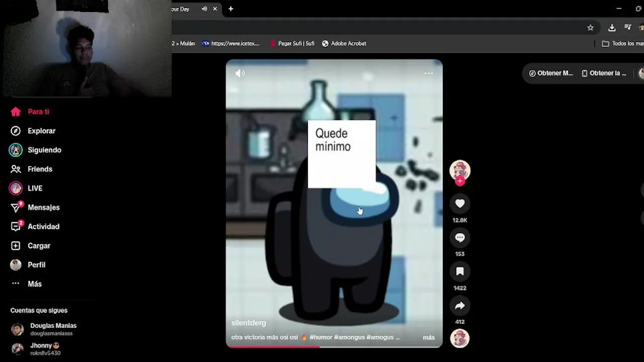Screen dimensions: 644x362
Task: Open the Explorar compass icon
Action: [16, 131]
